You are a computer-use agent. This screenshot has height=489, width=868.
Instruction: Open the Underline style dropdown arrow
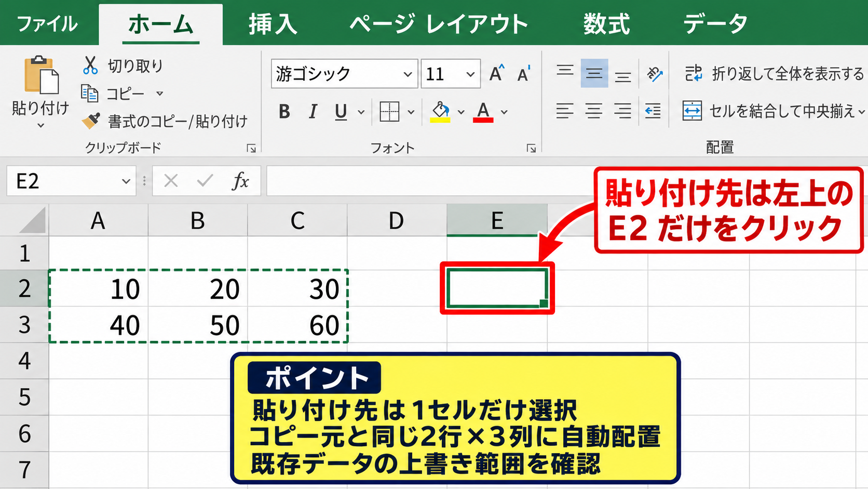[x=361, y=112]
